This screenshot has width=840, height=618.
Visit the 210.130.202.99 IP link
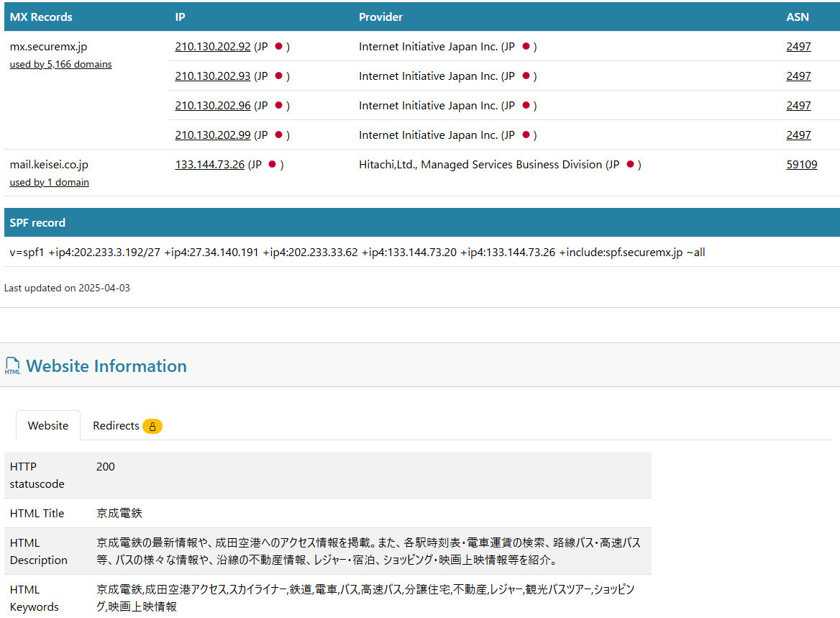[212, 135]
